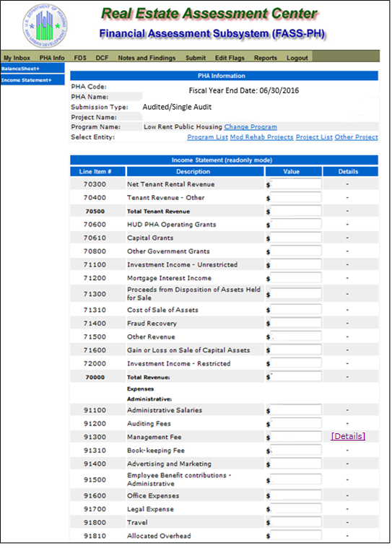This screenshot has height=551, width=392.
Task: Expand the BalanceSheet+ sidebar item
Action: click(x=32, y=69)
